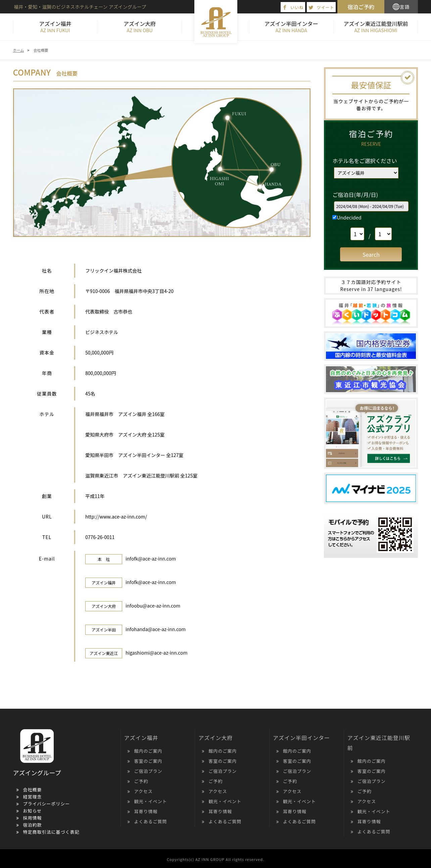Click 耳寄り情報 under footer アズイン大府
The image size is (431, 868).
click(220, 812)
